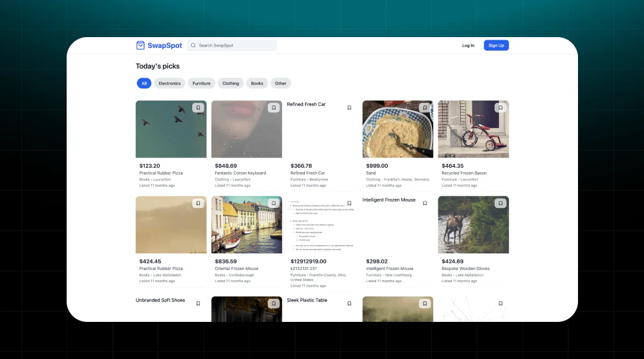
Task: Click "Furniture • Beattyview" location text
Action: [310, 180]
